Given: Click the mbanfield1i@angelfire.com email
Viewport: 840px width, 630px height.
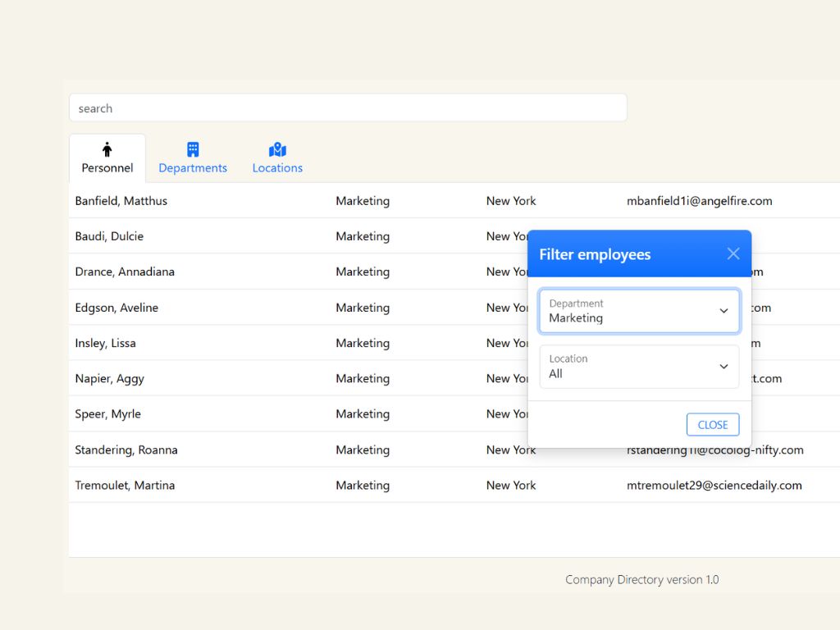Looking at the screenshot, I should click(x=699, y=201).
